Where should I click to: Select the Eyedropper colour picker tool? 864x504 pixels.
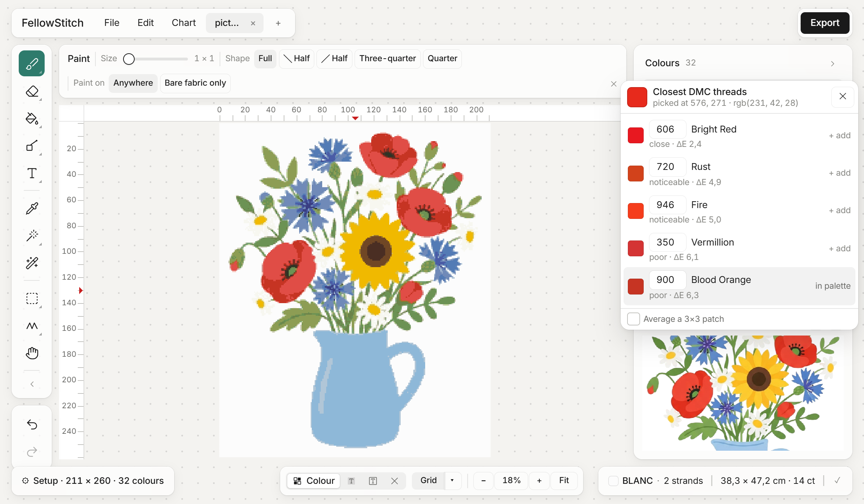[x=32, y=208]
